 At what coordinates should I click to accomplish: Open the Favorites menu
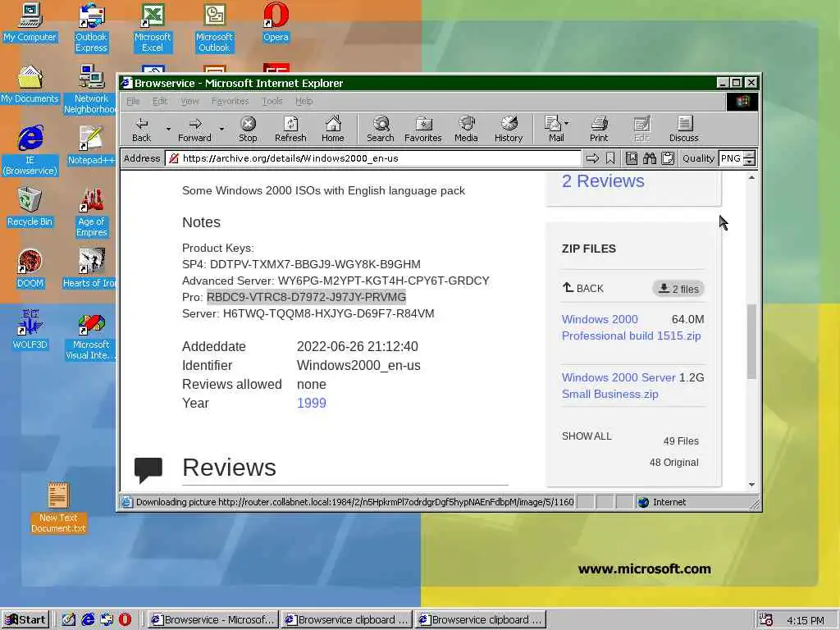[230, 101]
